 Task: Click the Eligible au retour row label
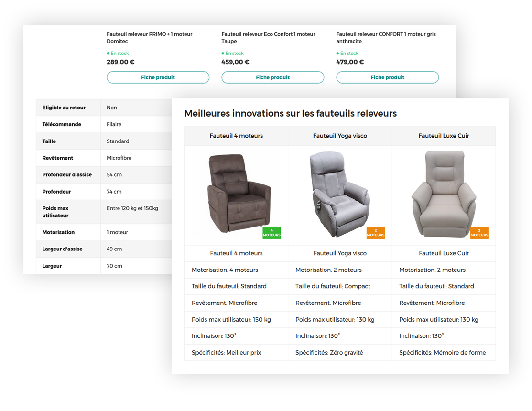pyautogui.click(x=64, y=108)
